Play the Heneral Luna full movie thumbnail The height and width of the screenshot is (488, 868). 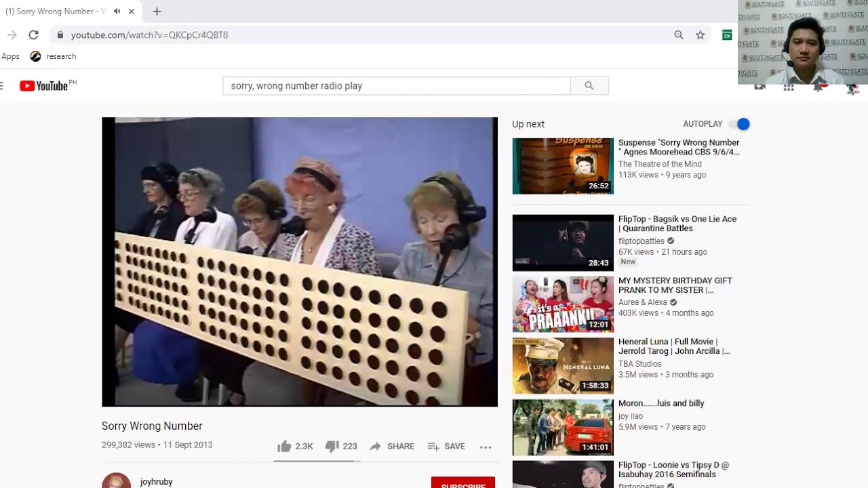[x=563, y=366]
